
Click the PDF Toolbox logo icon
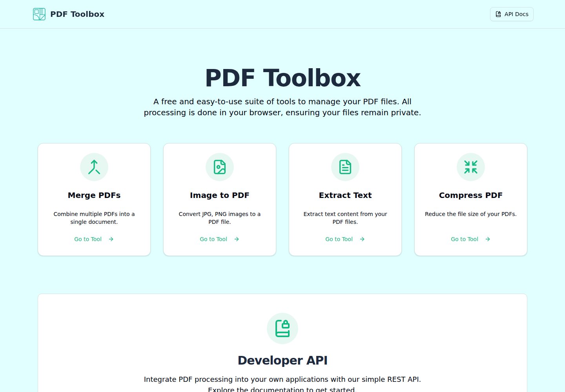39,14
